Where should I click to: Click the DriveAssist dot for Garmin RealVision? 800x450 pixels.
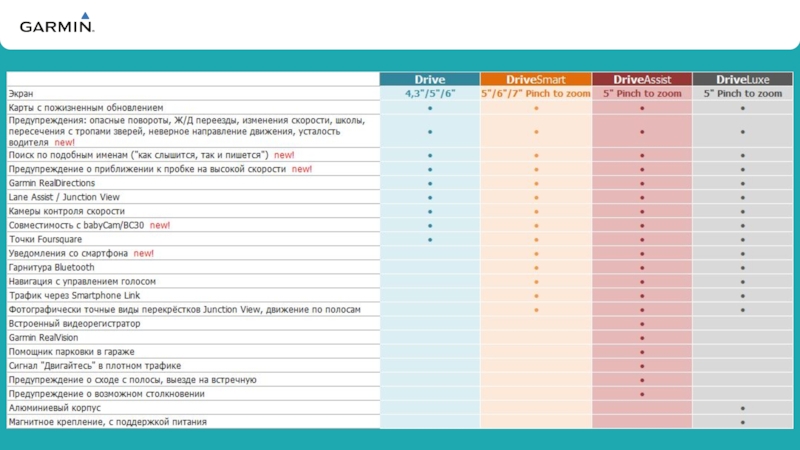(x=641, y=338)
